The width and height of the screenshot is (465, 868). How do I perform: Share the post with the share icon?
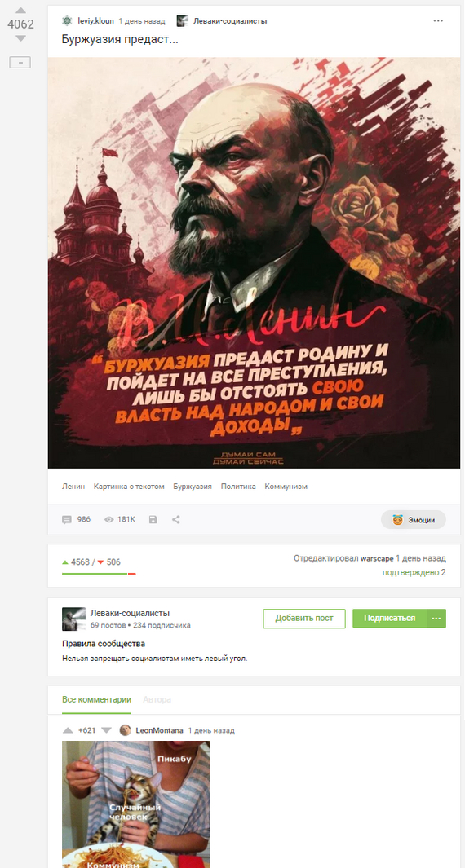coord(175,520)
